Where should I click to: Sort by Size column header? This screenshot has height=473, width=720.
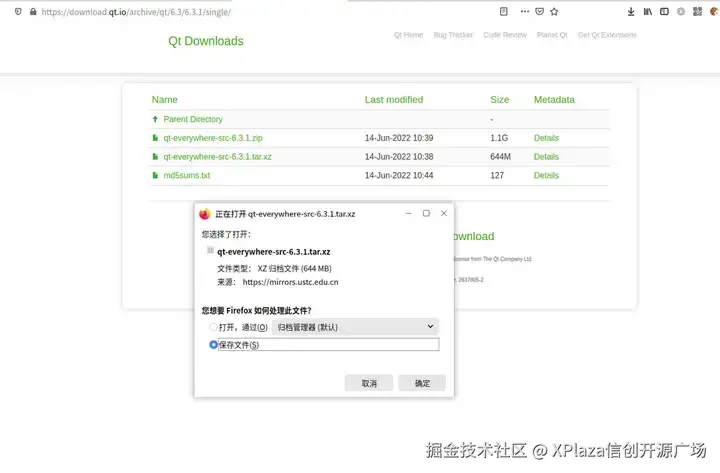point(500,100)
